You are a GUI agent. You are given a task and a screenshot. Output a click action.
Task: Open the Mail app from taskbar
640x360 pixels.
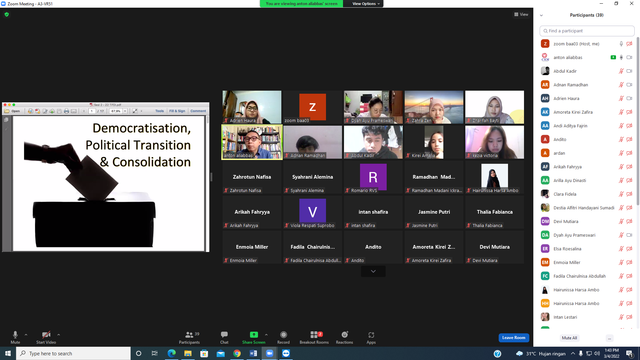(220, 353)
